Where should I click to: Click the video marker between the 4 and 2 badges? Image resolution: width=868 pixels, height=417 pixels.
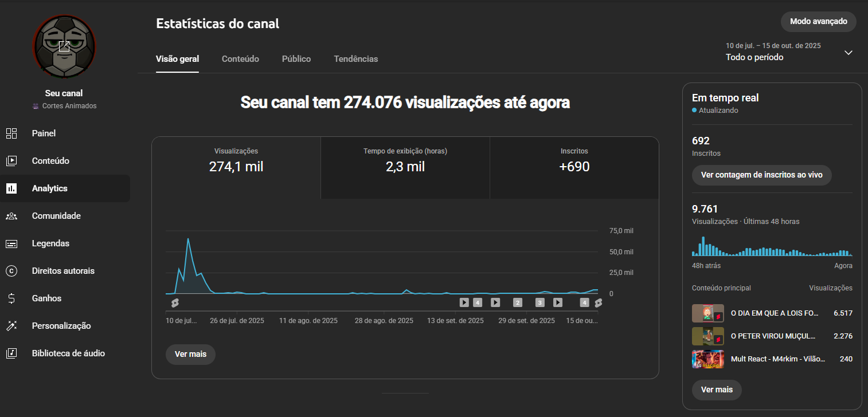pos(495,302)
